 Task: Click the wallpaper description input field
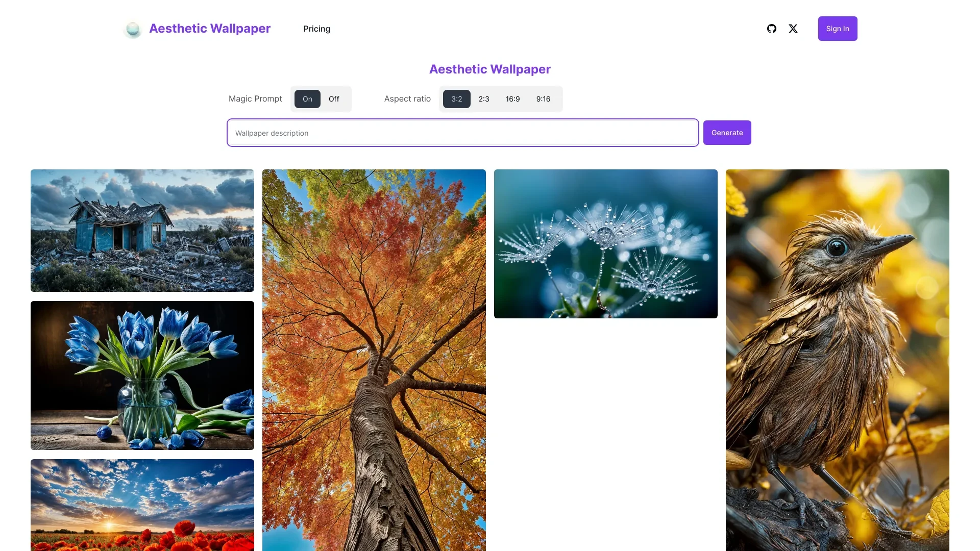462,133
